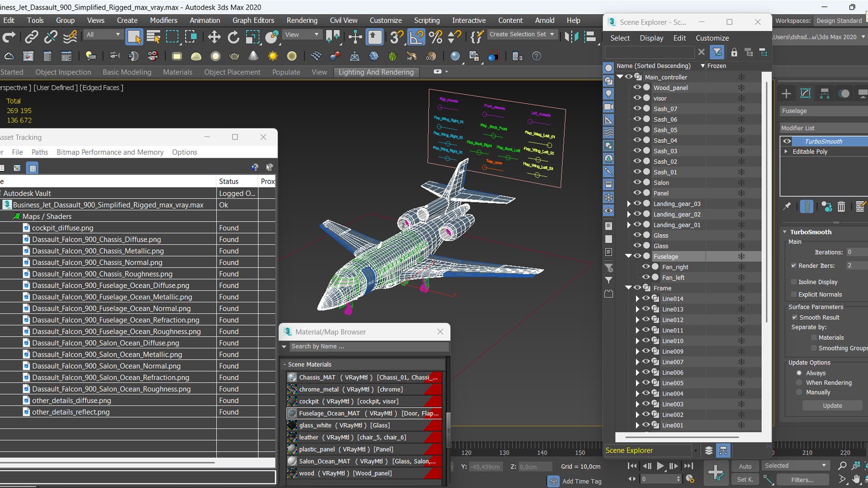The width and height of the screenshot is (868, 488).
Task: Click the help question mark ribbon icon
Action: [x=536, y=56]
